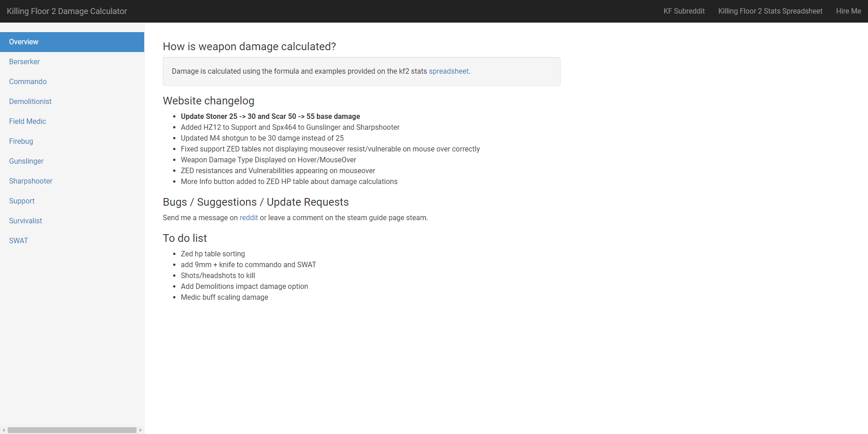Screen dimensions: 868x434
Task: Follow the spreadsheet link in the damage note
Action: 448,71
